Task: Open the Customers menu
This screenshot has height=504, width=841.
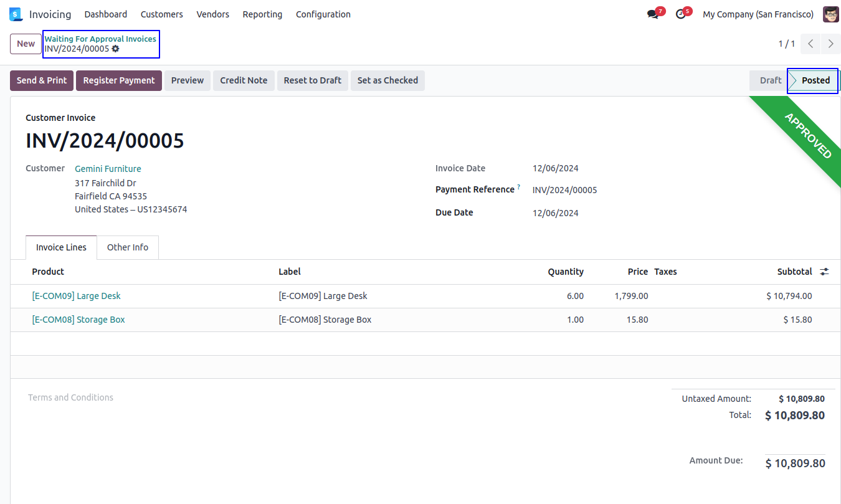Action: (x=161, y=14)
